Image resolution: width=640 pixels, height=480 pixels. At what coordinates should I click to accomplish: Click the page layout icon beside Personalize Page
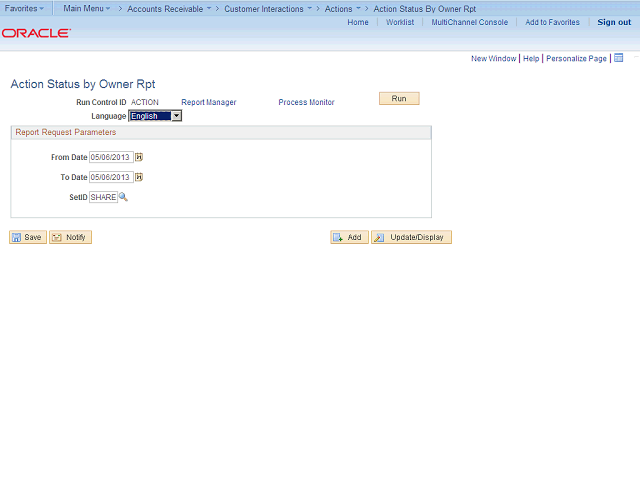coord(619,58)
